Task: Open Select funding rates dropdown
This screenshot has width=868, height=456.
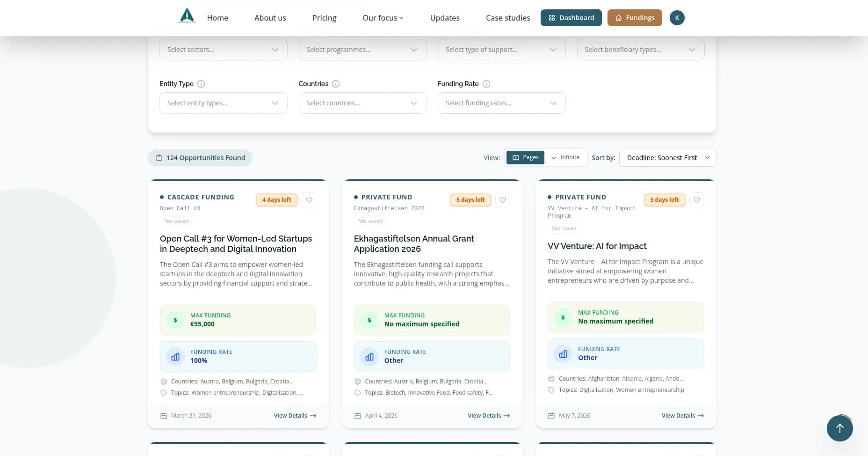Action: [x=501, y=103]
